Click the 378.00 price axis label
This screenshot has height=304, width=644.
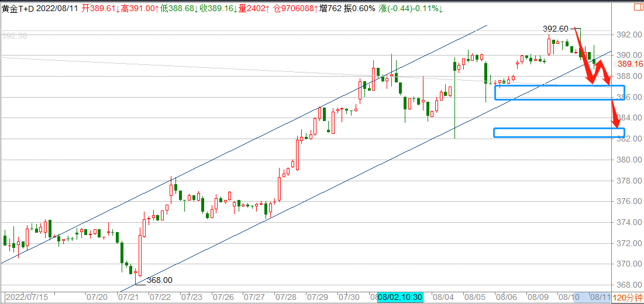click(x=629, y=181)
